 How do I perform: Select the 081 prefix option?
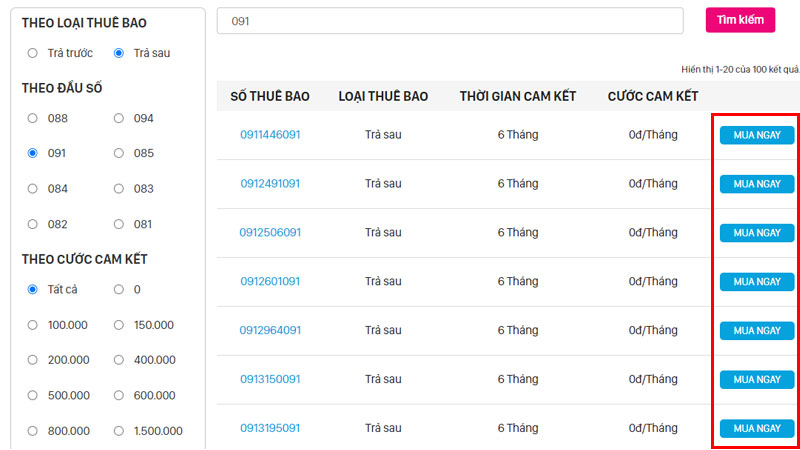119,224
